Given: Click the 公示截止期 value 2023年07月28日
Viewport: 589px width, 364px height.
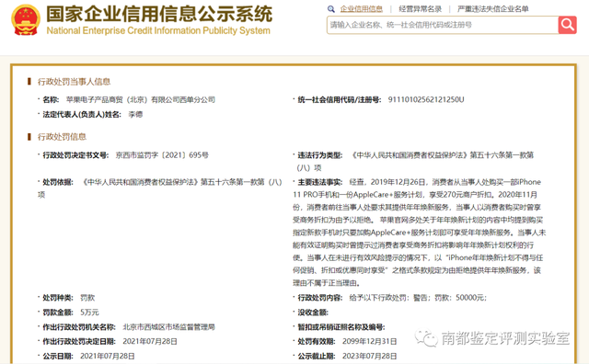Looking at the screenshot, I should pyautogui.click(x=370, y=356).
